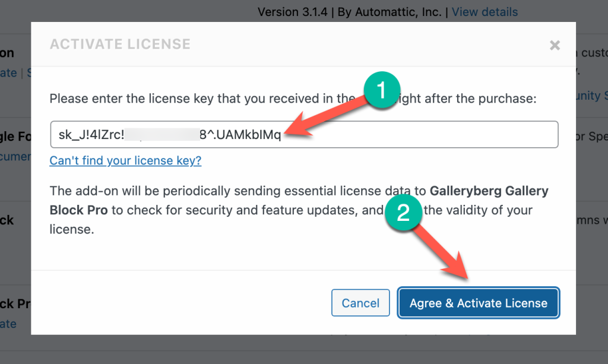Close the Activate License dialog
Screen dimensions: 608x364
[x=555, y=45]
